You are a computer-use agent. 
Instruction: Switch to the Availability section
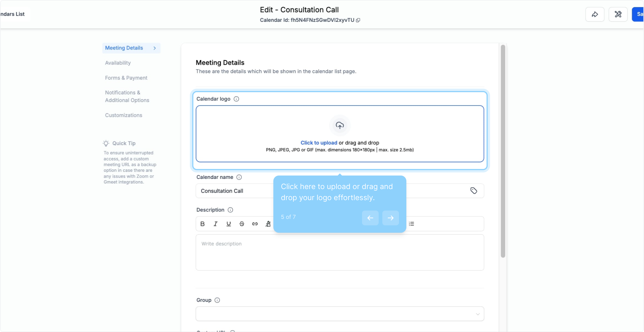coord(118,63)
